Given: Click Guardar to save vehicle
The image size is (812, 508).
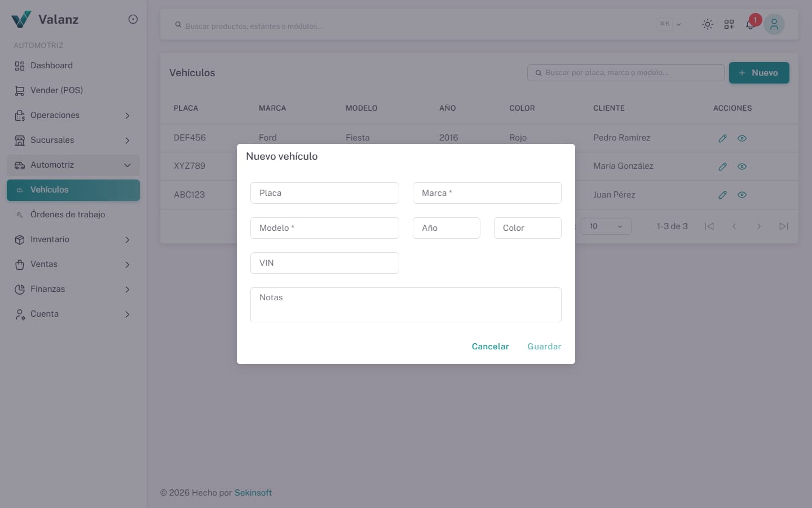Looking at the screenshot, I should 544,347.
